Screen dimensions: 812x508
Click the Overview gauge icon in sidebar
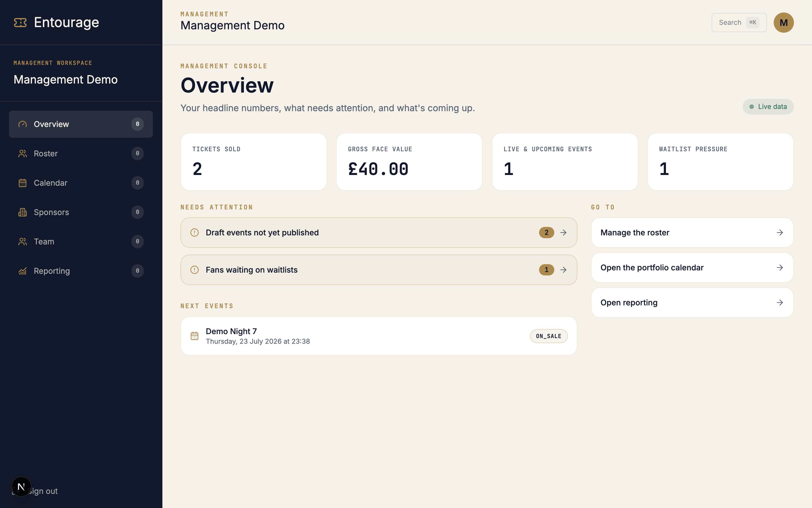23,124
